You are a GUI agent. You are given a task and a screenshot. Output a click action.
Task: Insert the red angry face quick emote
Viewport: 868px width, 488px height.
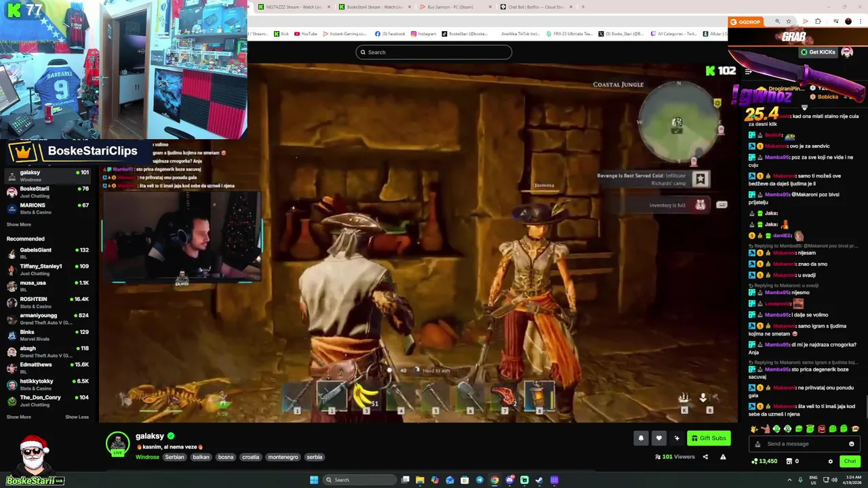[821, 429]
